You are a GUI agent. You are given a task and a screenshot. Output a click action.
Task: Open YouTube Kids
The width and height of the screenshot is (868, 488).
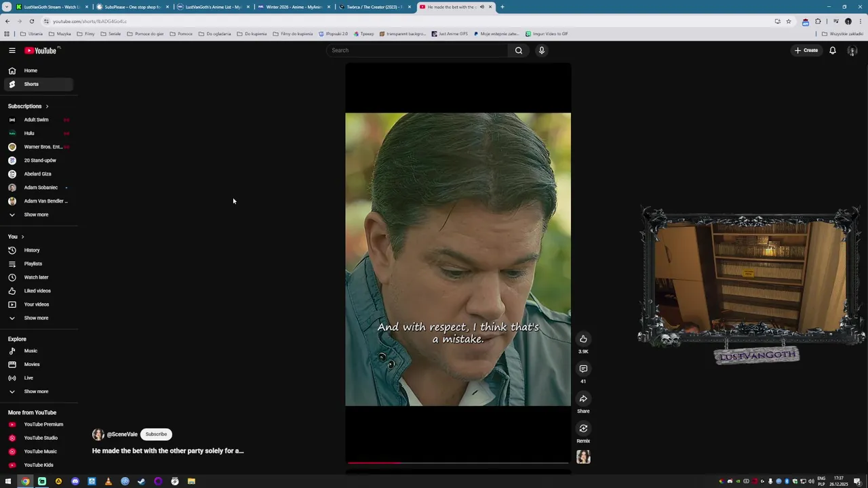pyautogui.click(x=38, y=465)
